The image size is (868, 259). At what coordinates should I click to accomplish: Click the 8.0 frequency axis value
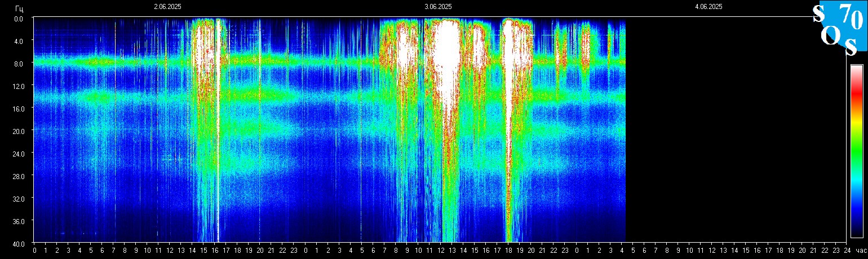point(19,64)
